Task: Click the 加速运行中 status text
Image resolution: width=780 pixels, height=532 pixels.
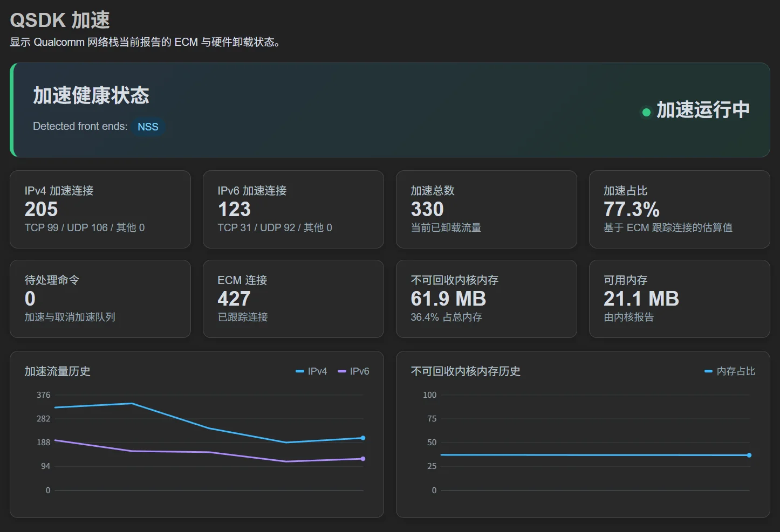Action: (703, 110)
